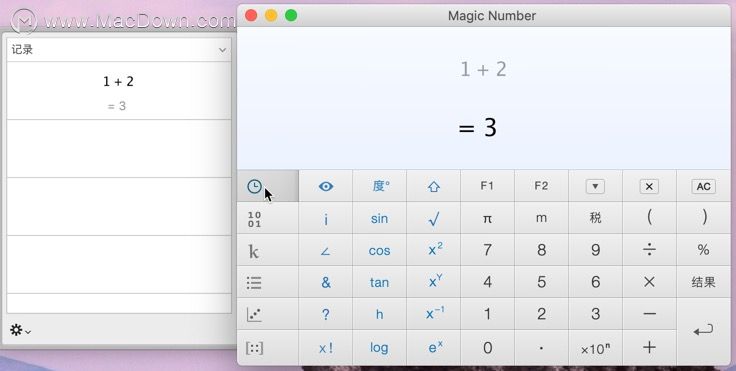
Task: Insert the π constant
Action: click(487, 218)
